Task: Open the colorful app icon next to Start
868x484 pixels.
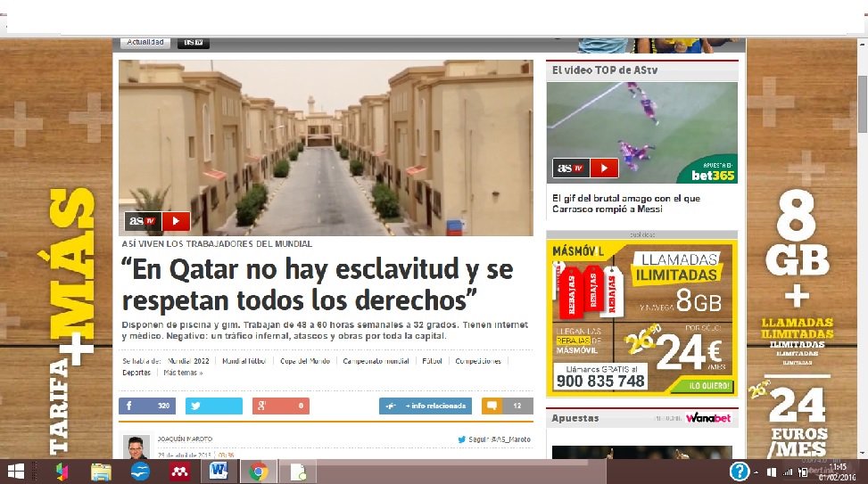Action: click(62, 472)
